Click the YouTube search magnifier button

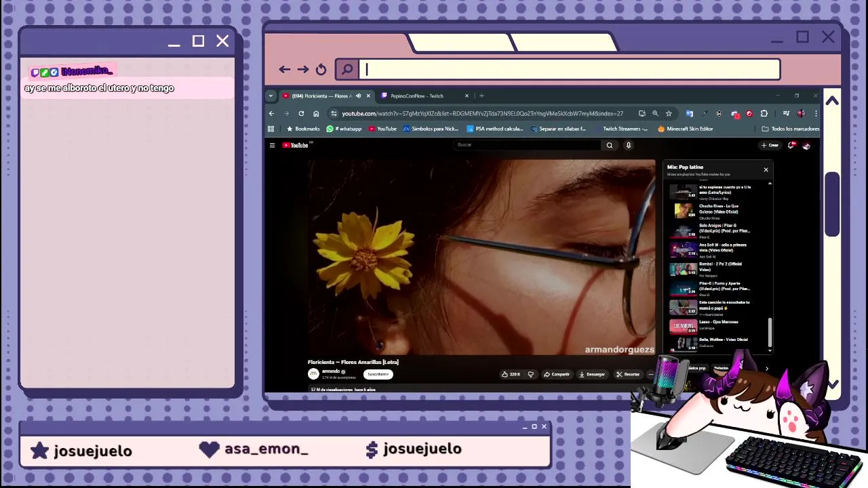(610, 145)
